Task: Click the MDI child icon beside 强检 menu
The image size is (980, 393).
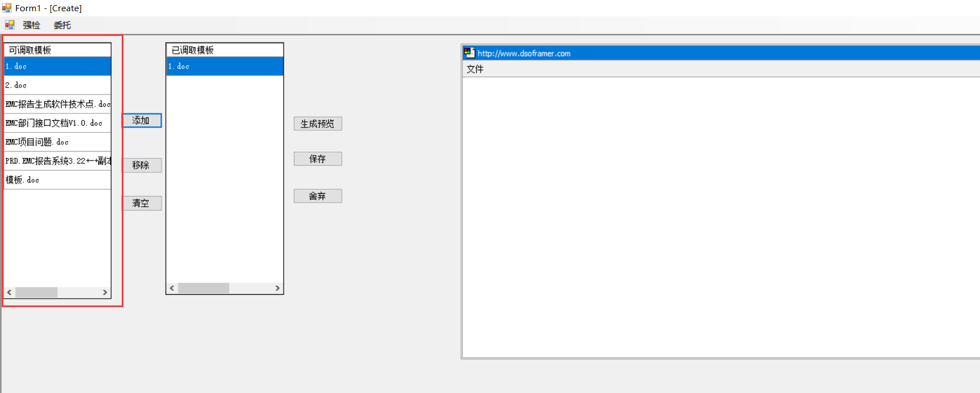Action: [10, 25]
